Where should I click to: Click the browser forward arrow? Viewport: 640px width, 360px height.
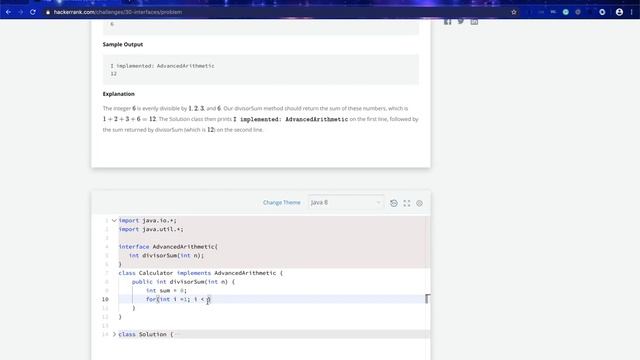click(x=20, y=12)
